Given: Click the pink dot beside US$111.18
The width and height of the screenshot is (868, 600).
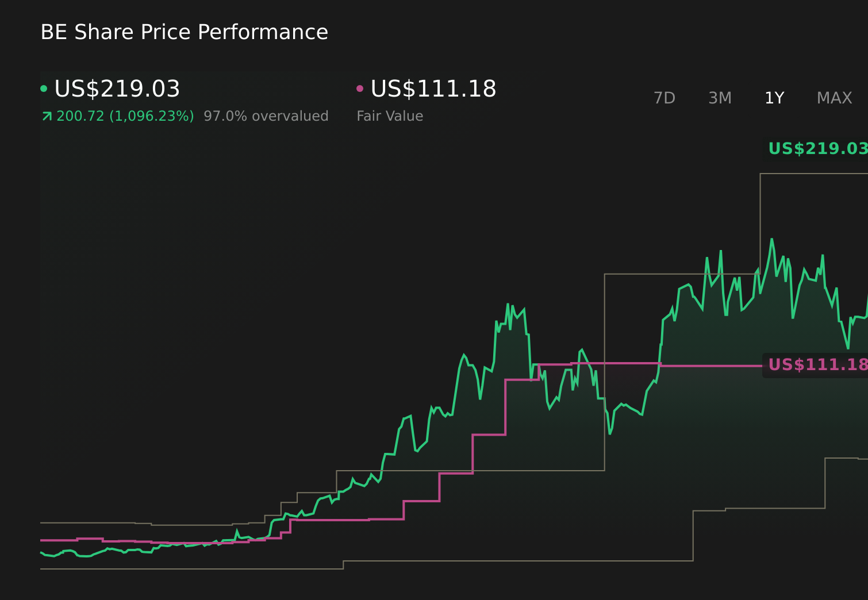Looking at the screenshot, I should point(360,89).
